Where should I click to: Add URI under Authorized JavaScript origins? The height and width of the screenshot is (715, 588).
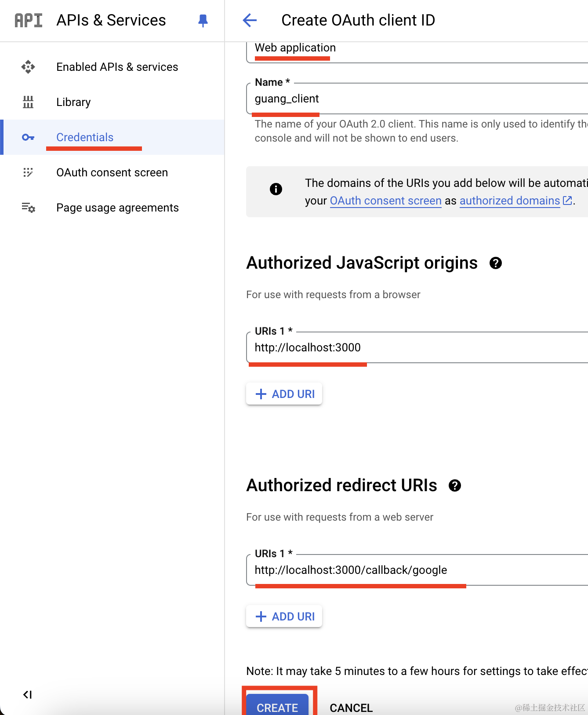click(284, 394)
